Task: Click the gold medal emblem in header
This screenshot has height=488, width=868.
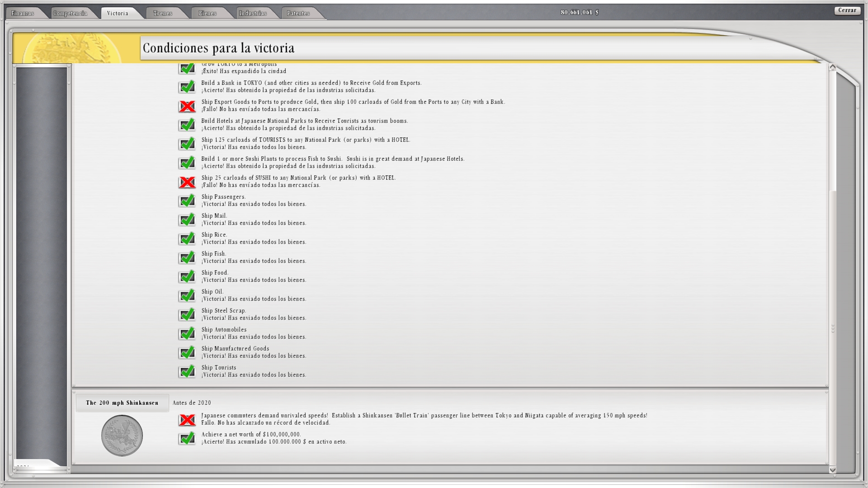Action: pyautogui.click(x=72, y=49)
